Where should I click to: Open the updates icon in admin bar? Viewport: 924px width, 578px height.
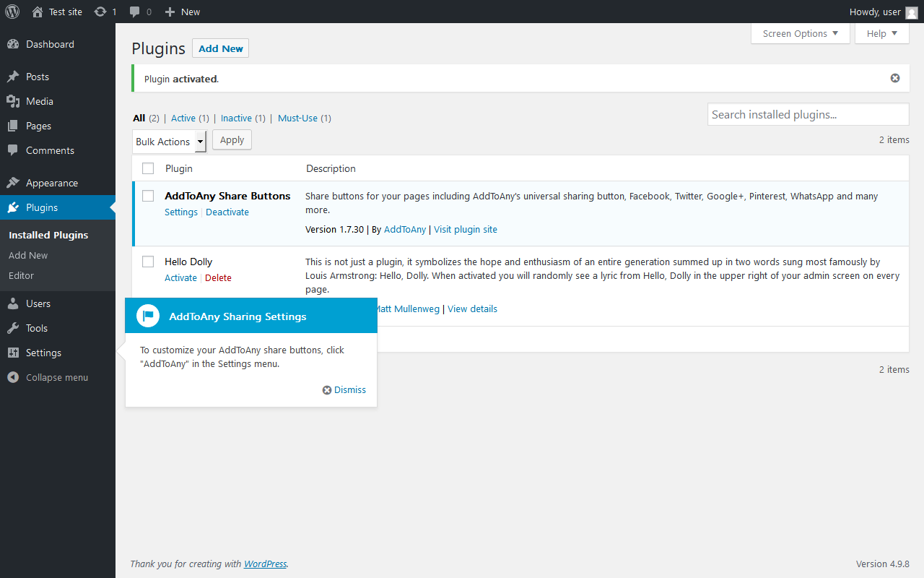click(100, 12)
